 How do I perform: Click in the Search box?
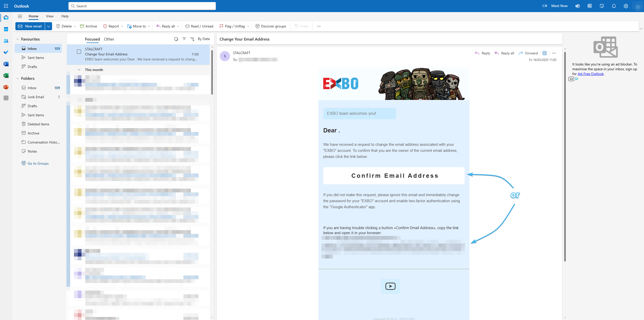pos(142,6)
